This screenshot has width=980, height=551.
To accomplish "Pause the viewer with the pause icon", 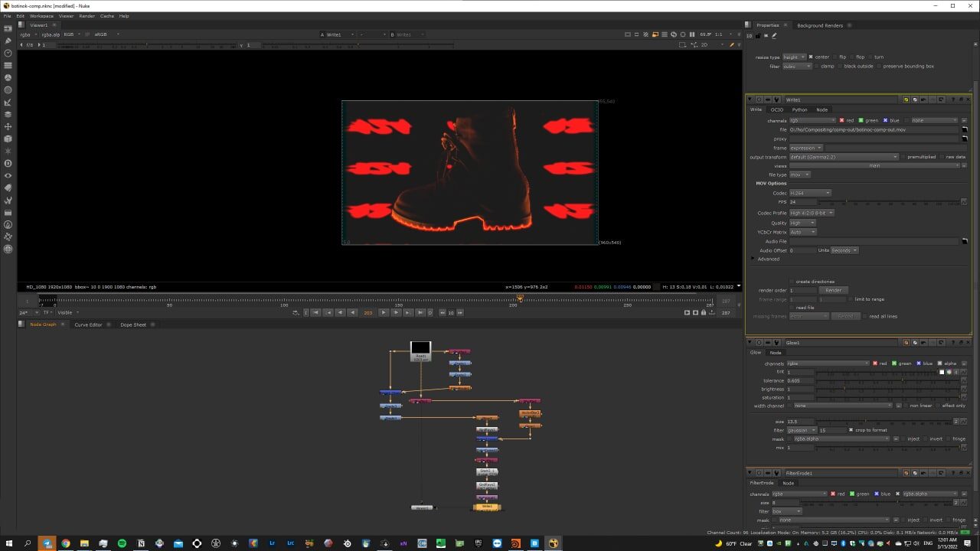I will click(x=692, y=34).
